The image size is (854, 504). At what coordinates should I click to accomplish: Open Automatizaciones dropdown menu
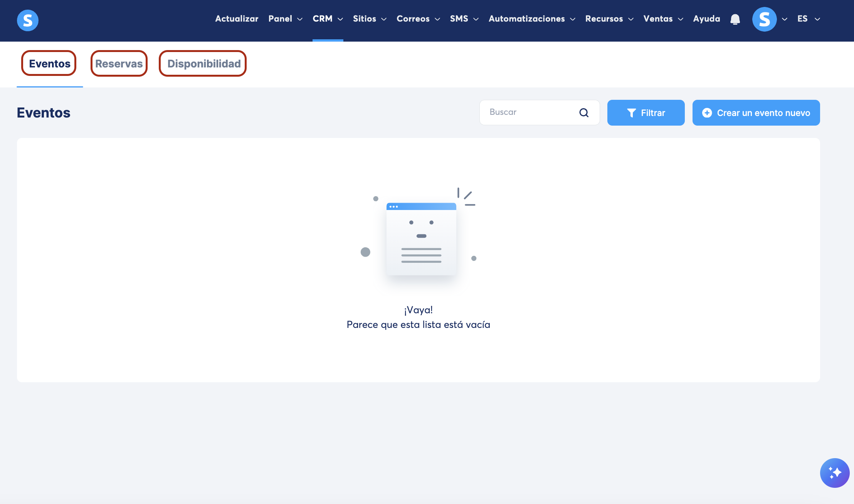click(x=532, y=19)
